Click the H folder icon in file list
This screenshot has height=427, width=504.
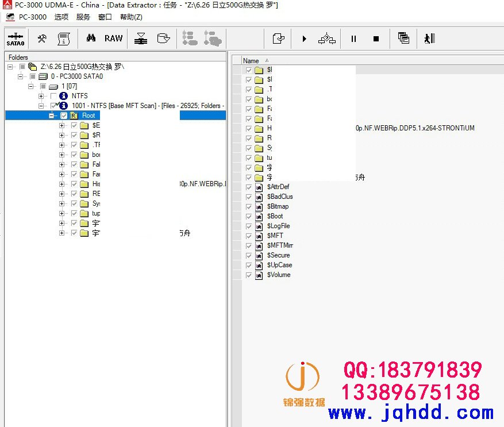point(259,129)
